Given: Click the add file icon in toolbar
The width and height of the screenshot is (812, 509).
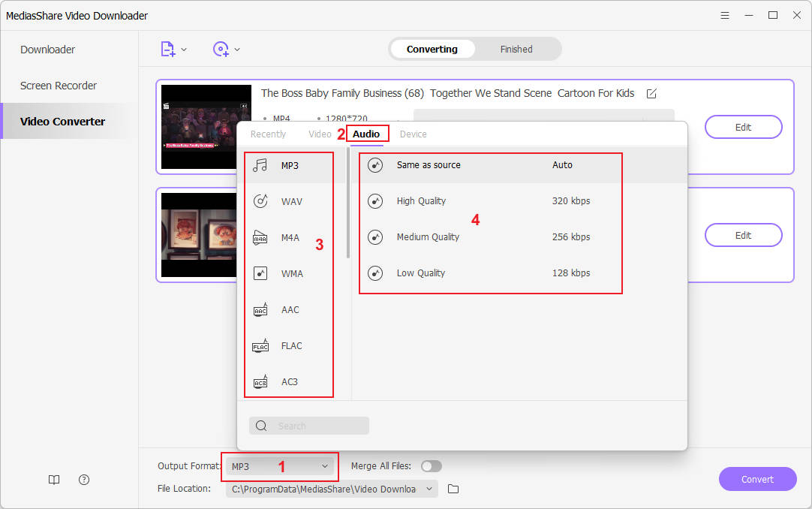Looking at the screenshot, I should [x=168, y=50].
